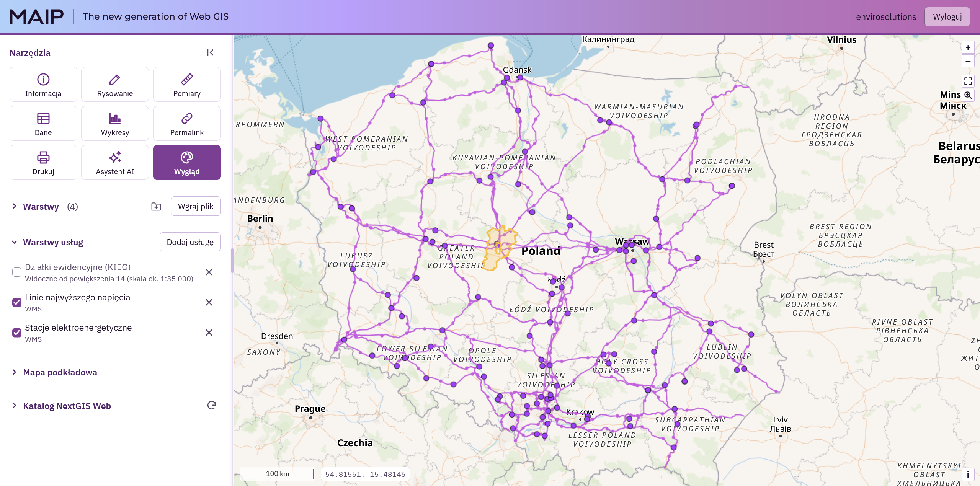
Task: Open the Wykresy charts tool
Action: (115, 124)
